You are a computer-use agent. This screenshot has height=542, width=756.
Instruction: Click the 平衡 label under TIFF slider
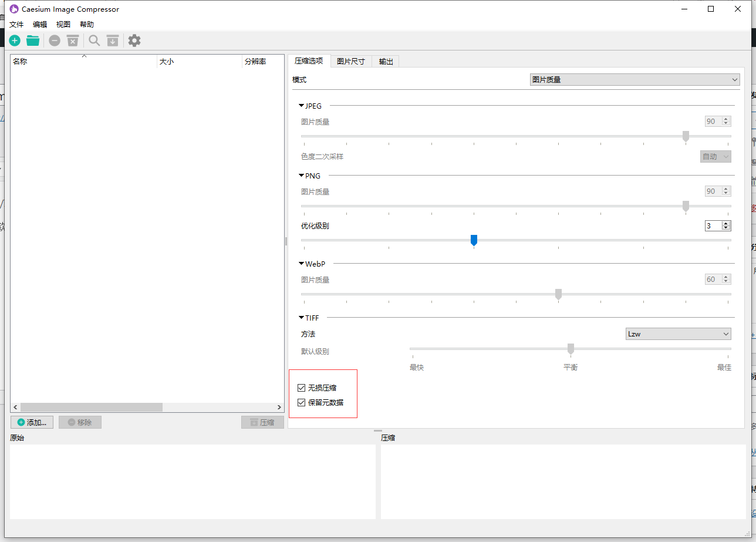pos(571,368)
